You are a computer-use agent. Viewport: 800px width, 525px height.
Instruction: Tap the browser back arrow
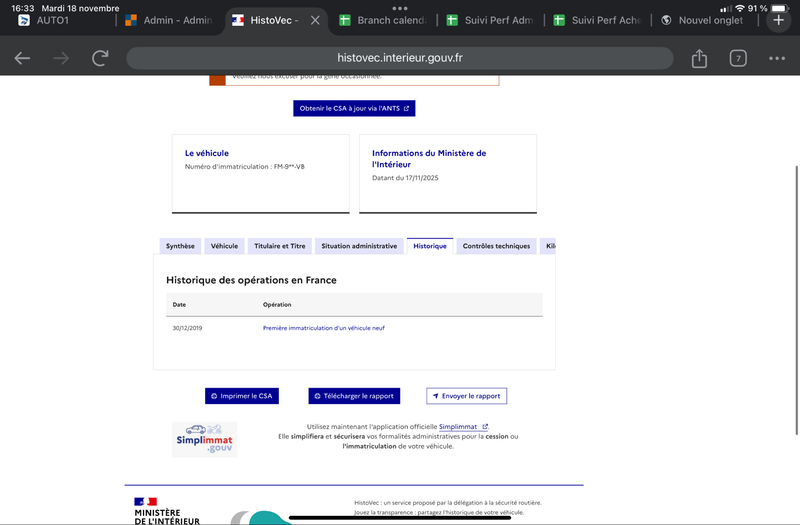click(x=22, y=59)
